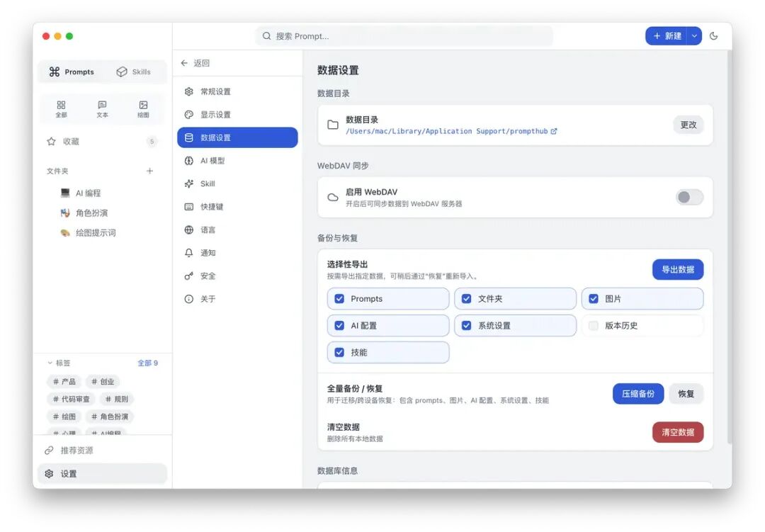Check the 版本历史 export checkbox

(x=594, y=326)
